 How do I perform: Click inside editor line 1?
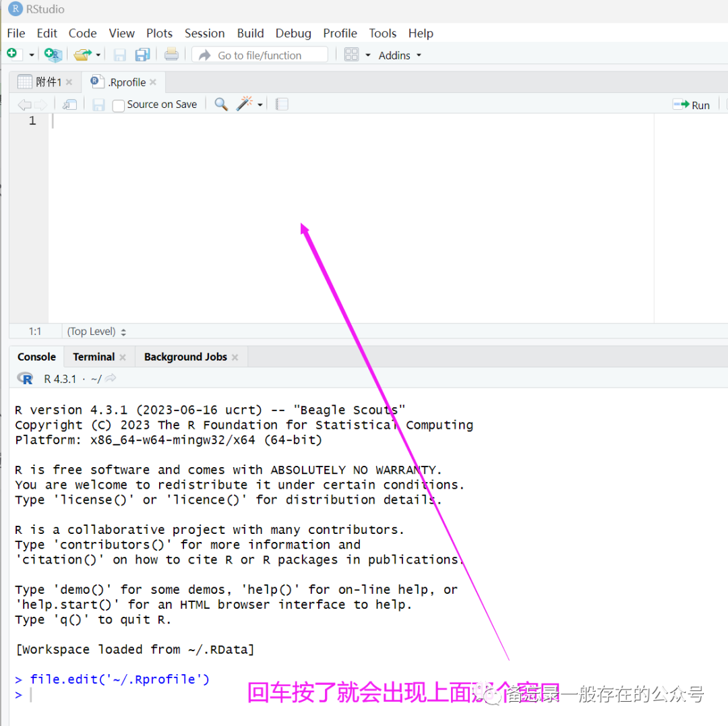(351, 121)
